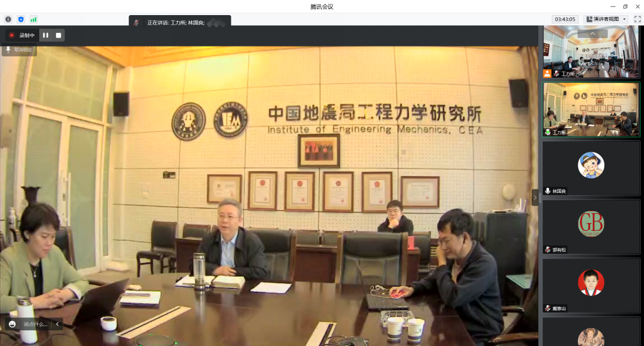Stop the meeting recording

point(58,35)
